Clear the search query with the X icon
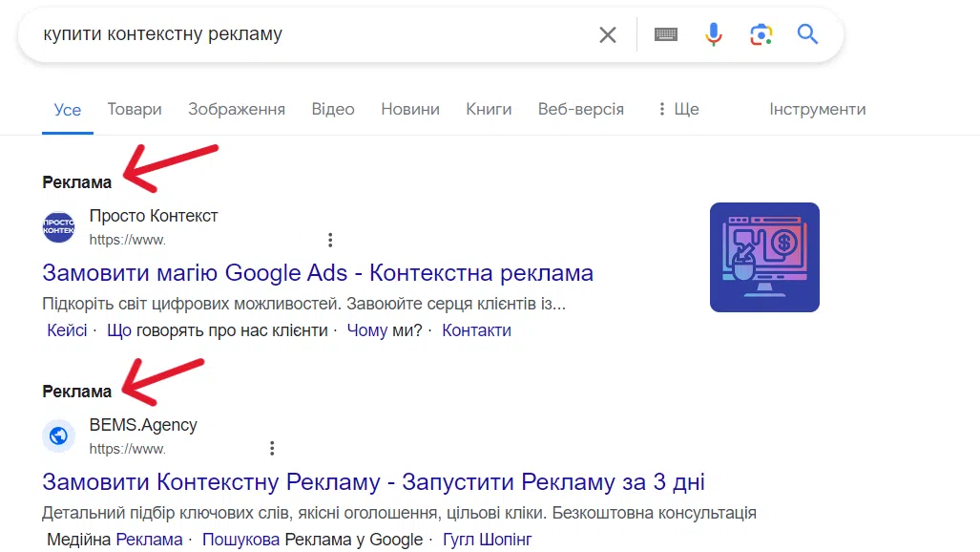Image resolution: width=980 pixels, height=552 pixels. click(608, 33)
